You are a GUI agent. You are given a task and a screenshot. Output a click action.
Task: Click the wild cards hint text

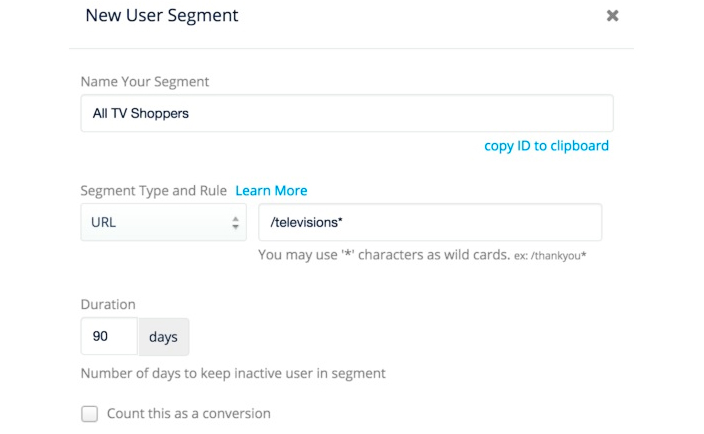click(384, 255)
